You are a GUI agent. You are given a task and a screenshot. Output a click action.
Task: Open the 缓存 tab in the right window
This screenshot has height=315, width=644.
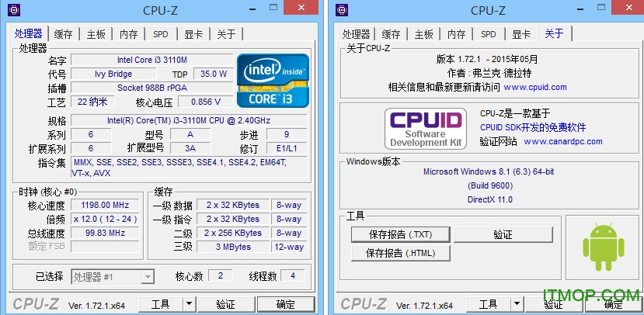[x=391, y=34]
